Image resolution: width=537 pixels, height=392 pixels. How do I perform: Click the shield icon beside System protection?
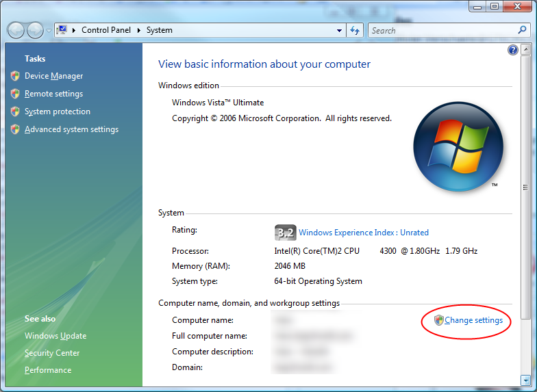pos(15,111)
